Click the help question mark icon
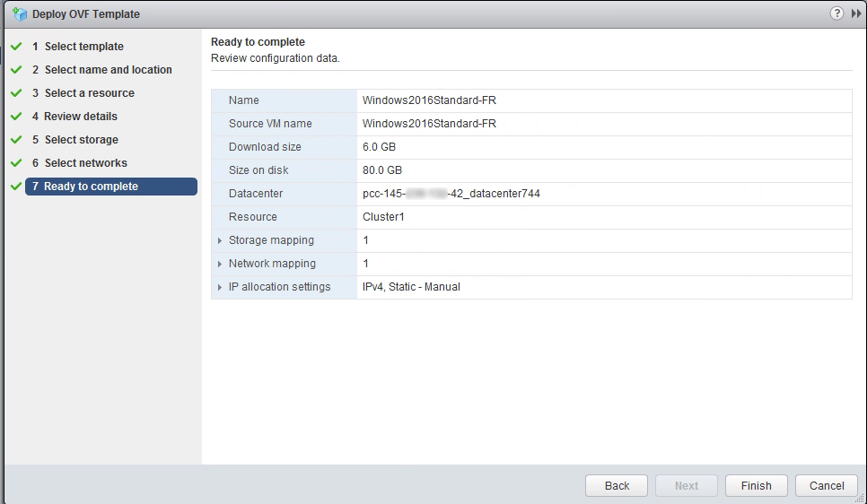Screen dimensions: 867x504 coord(836,13)
